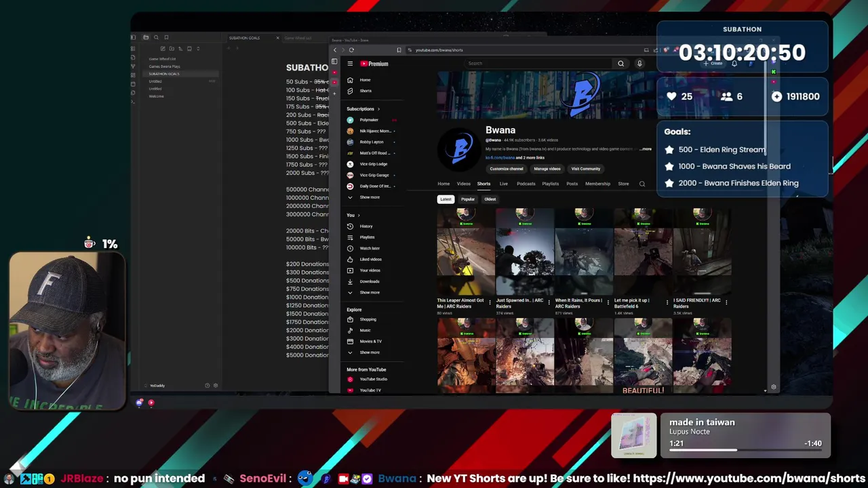Screen dimensions: 868x488
Task: Open Shorts in YouTube sidebar
Action: (x=365, y=91)
